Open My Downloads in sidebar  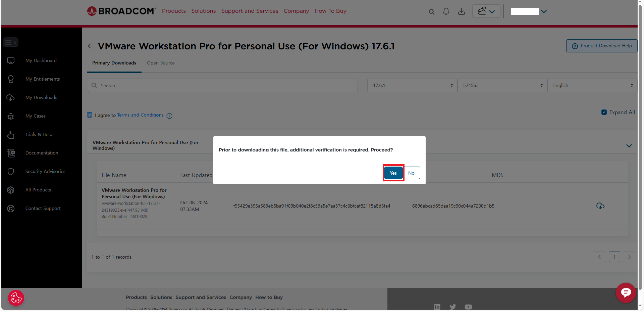(41, 98)
